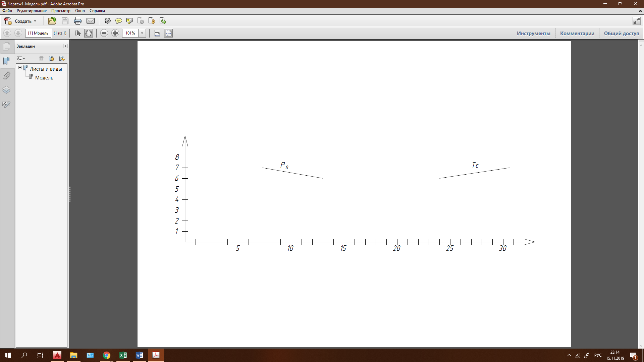The height and width of the screenshot is (362, 644).
Task: Click the Print icon in toolbar
Action: click(78, 21)
